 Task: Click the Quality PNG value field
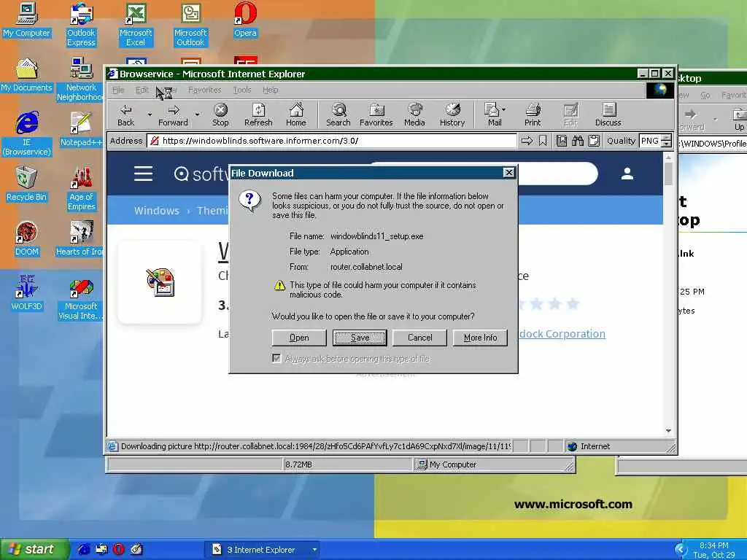coord(650,141)
